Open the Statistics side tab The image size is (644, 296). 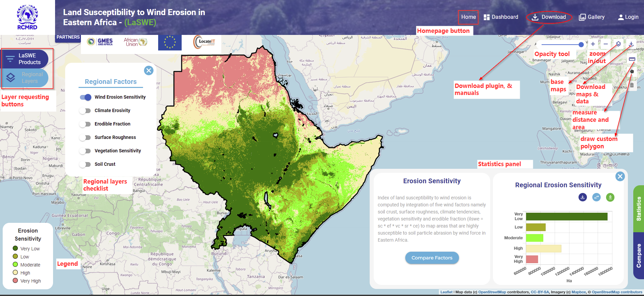639,209
